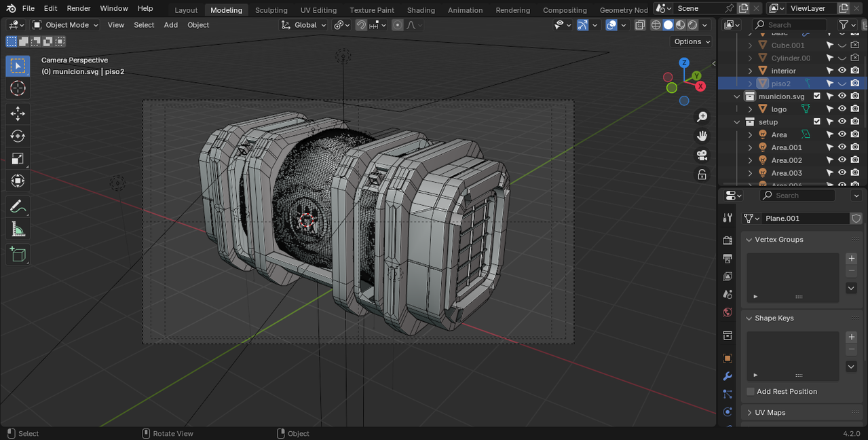This screenshot has width=868, height=440.
Task: Uncheck the municion.svg collection checkbox
Action: (x=817, y=96)
